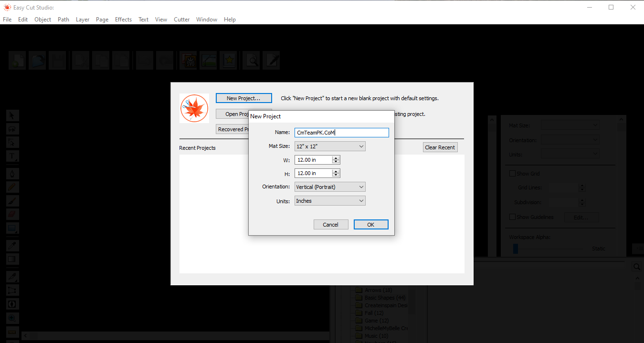Open the Layer menu
The image size is (644, 343).
pos(83,20)
